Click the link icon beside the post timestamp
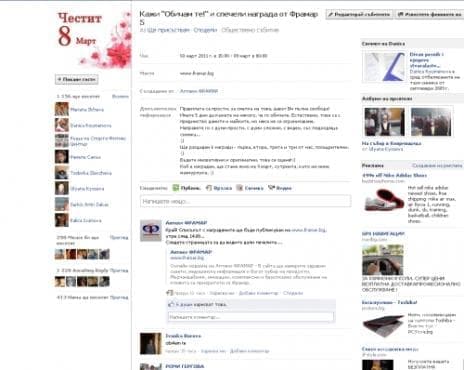Screen dimensions: 464x370 coord(170,293)
